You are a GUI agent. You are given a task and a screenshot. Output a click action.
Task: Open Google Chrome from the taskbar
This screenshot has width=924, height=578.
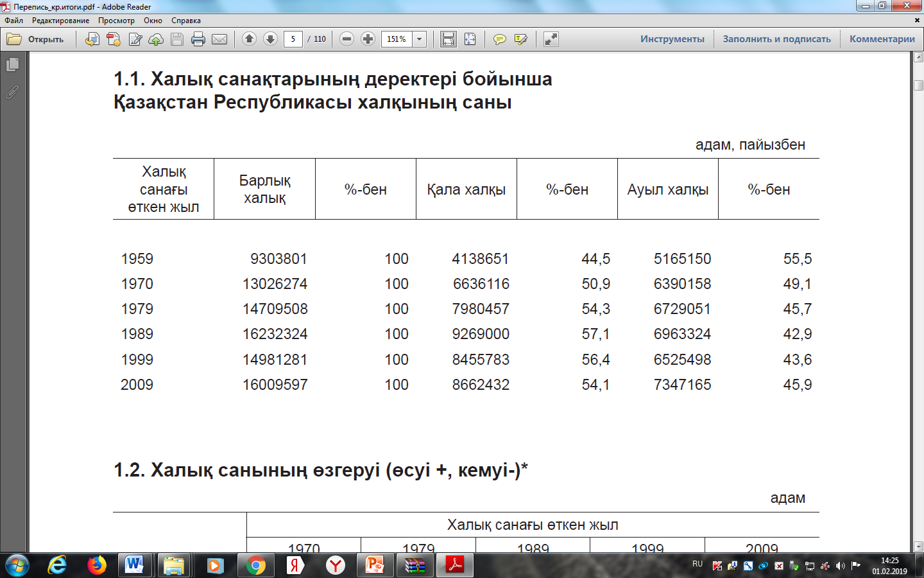(x=255, y=565)
